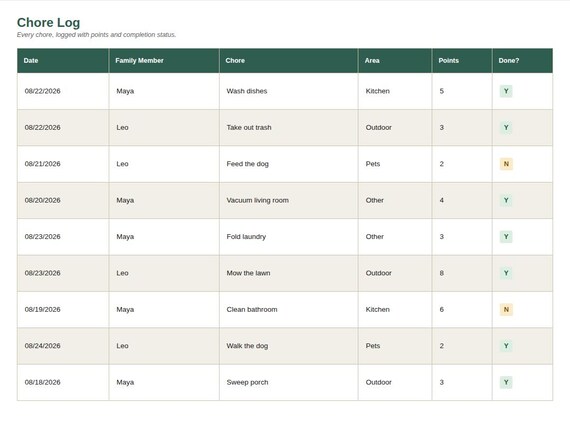
Task: Click the subtitle about points and completion
Action: (x=96, y=35)
